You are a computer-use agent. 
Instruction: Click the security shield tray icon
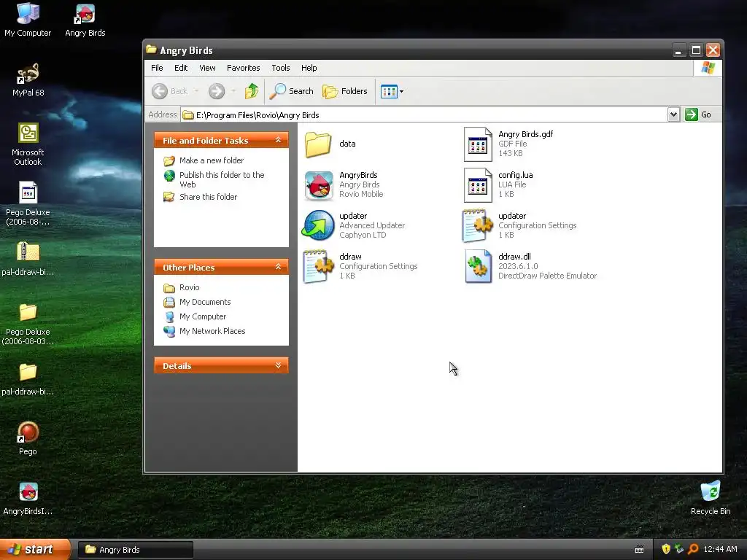coord(665,550)
